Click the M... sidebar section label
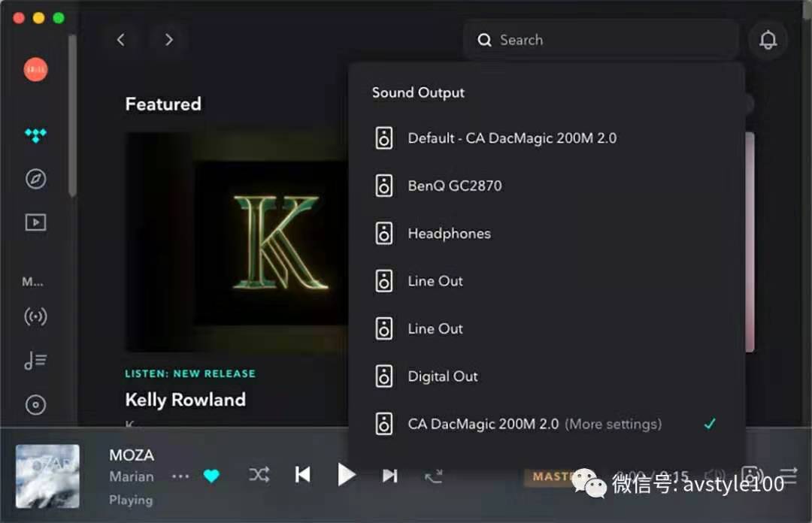 pos(32,282)
